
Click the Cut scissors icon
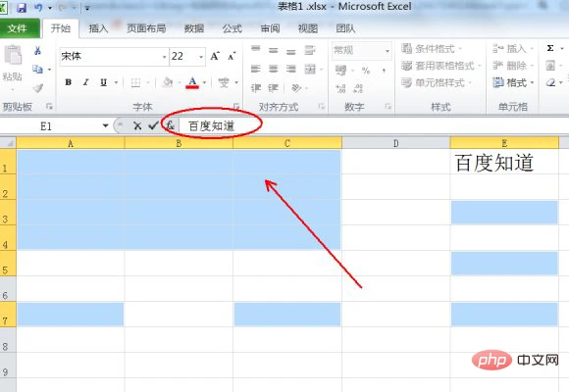click(x=37, y=50)
